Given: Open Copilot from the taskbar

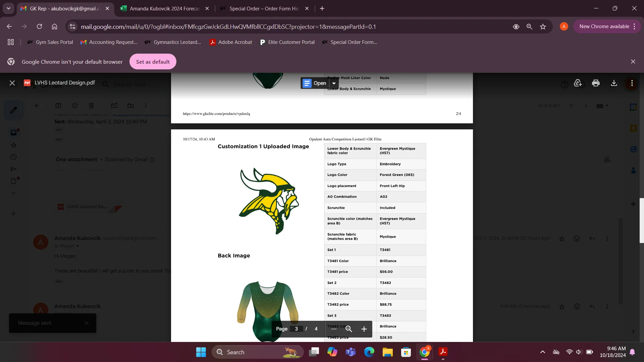Looking at the screenshot, I should pos(332,352).
